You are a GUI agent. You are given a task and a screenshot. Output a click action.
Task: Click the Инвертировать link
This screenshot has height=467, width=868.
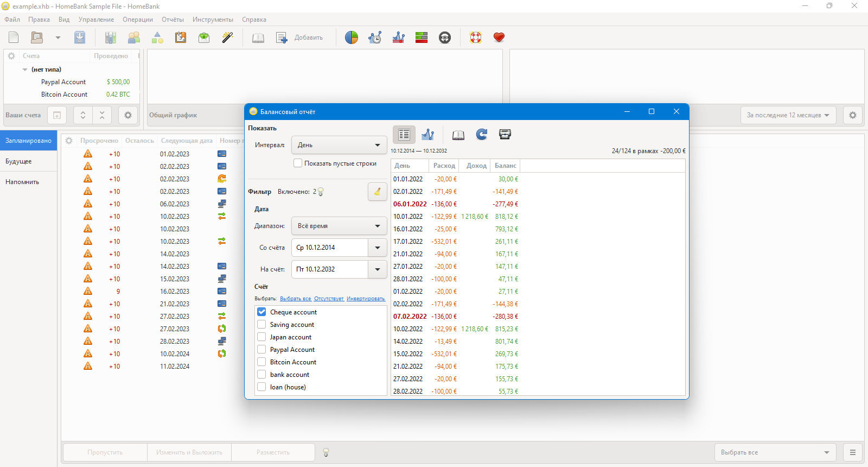pyautogui.click(x=366, y=299)
